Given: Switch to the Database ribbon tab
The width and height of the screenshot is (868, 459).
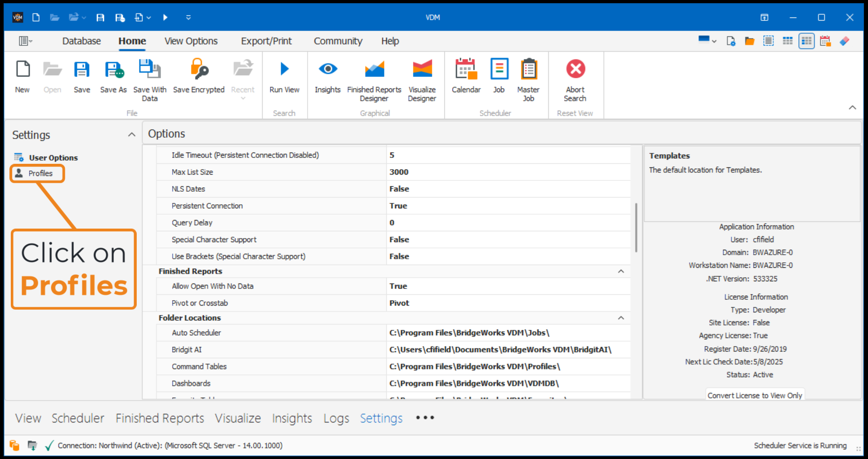Looking at the screenshot, I should tap(81, 41).
